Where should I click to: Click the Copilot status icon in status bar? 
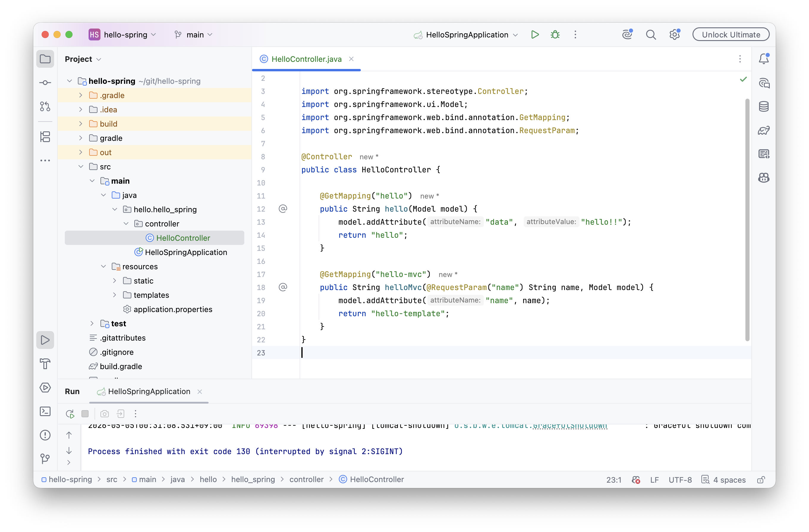click(x=636, y=480)
